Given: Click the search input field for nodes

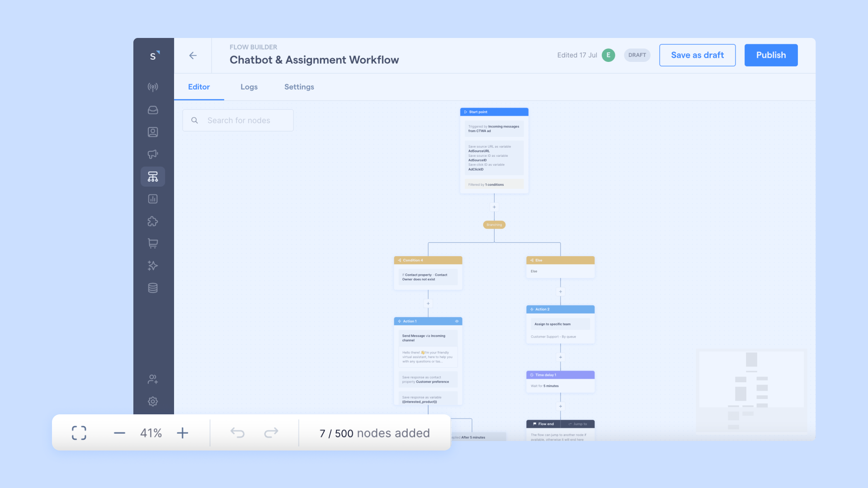Looking at the screenshot, I should tap(238, 120).
